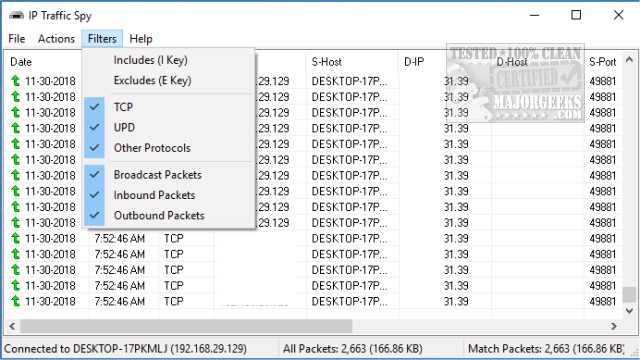Select the last row's 7:52:46 AM cell
The image size is (640, 360).
point(120,302)
